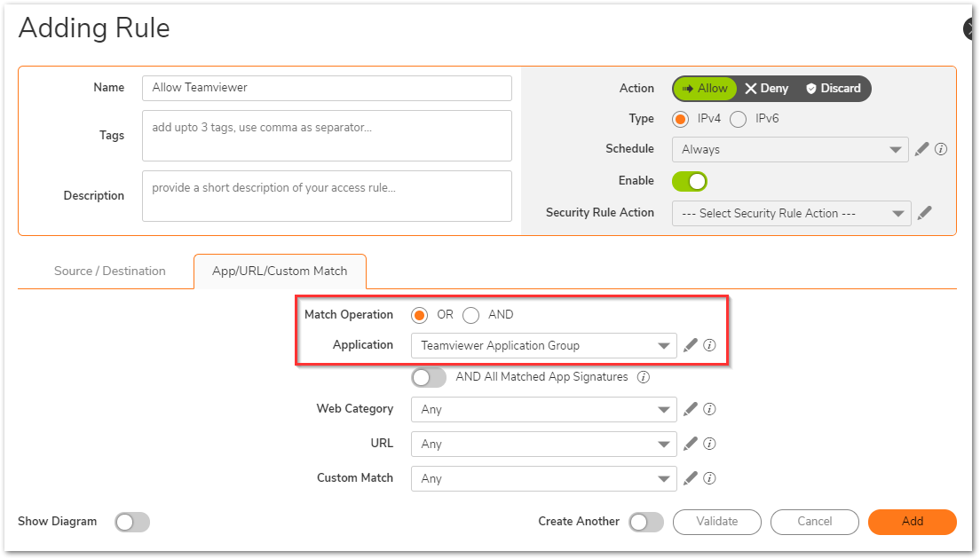The width and height of the screenshot is (980, 559).
Task: Open the Teamviewer Application Group dropdown
Action: (543, 345)
